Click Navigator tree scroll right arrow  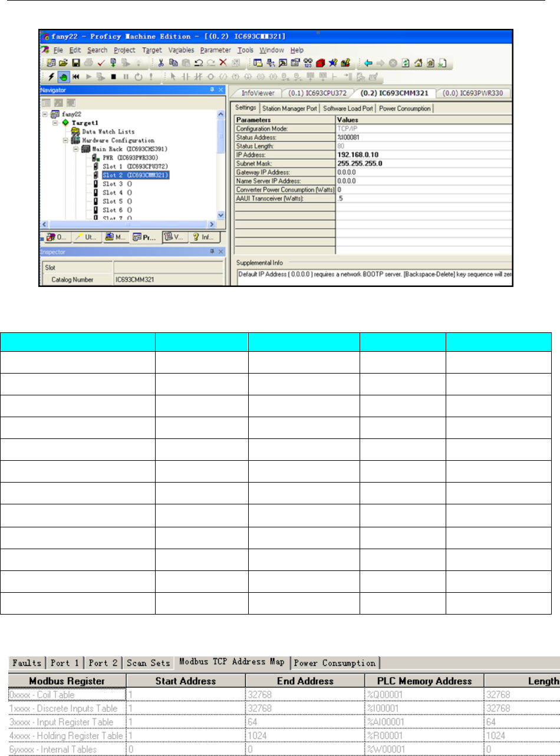click(x=211, y=225)
